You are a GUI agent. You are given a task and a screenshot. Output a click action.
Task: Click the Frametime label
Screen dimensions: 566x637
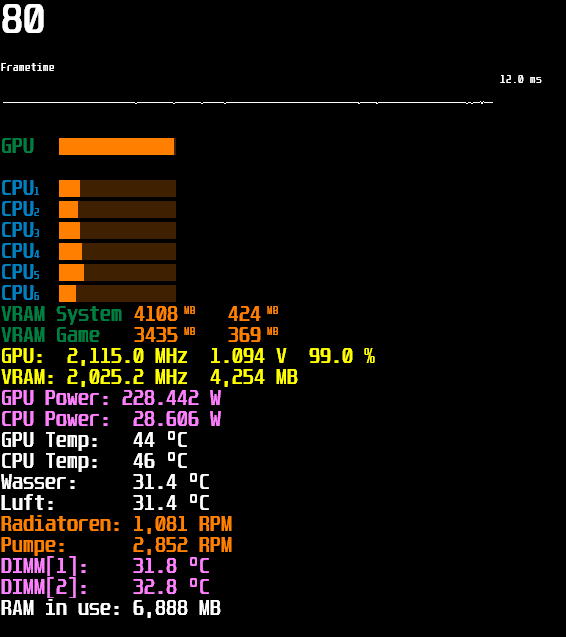pyautogui.click(x=28, y=67)
